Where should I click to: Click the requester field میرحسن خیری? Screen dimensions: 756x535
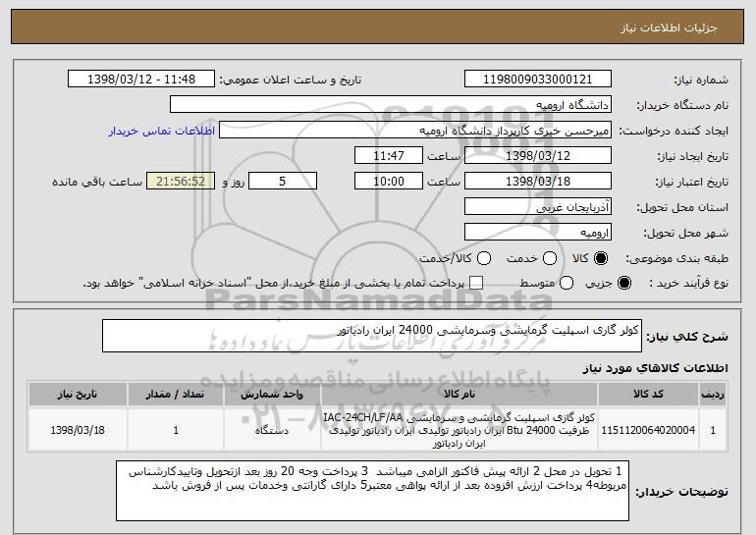pos(415,131)
